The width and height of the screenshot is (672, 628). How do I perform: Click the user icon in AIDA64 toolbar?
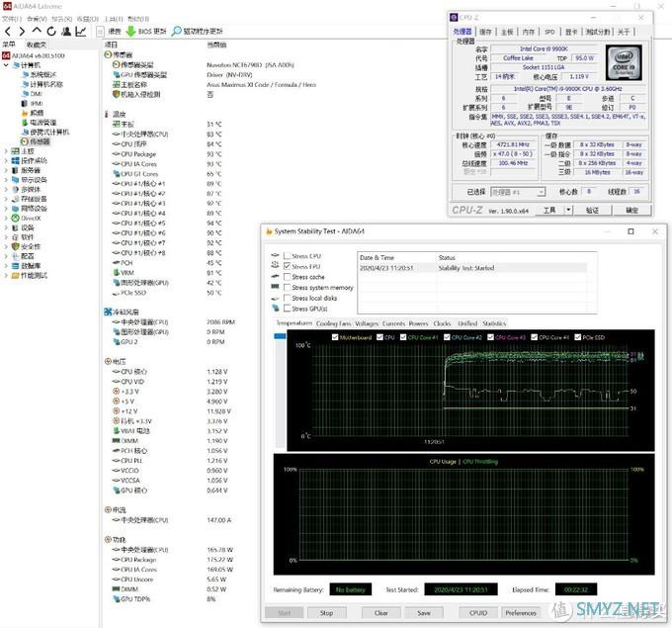(66, 32)
